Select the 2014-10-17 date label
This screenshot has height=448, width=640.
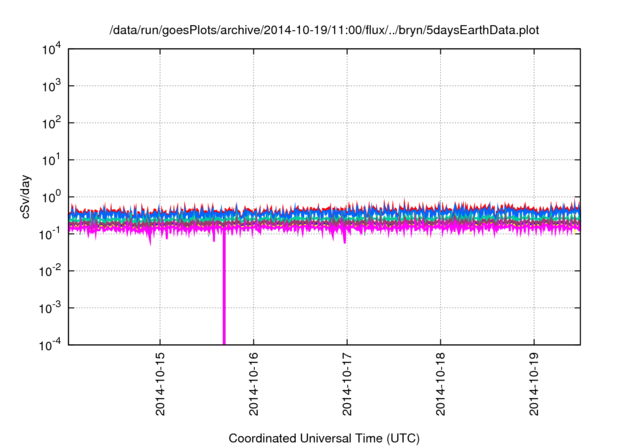point(347,384)
